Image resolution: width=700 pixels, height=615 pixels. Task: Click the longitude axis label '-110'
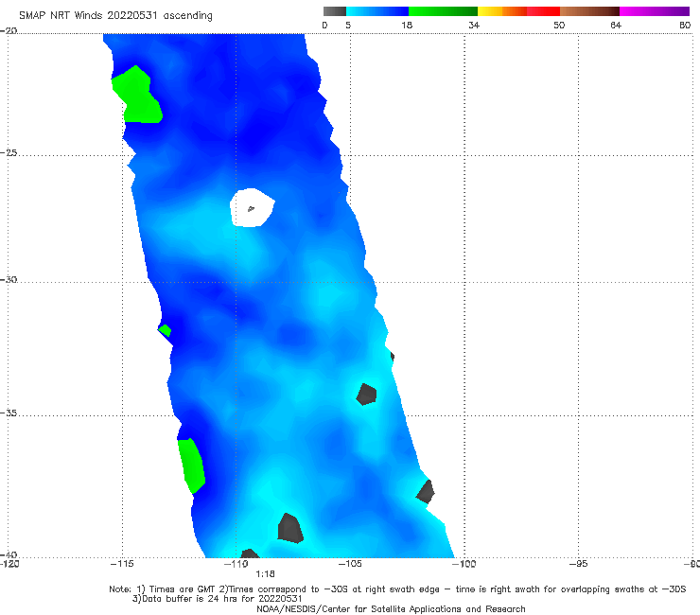236,564
